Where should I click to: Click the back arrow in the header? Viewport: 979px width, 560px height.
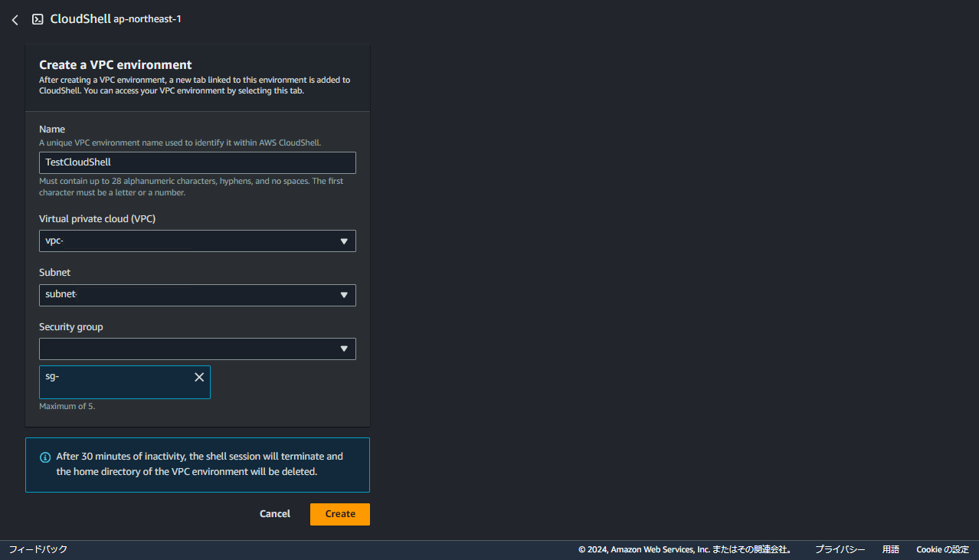[x=14, y=19]
